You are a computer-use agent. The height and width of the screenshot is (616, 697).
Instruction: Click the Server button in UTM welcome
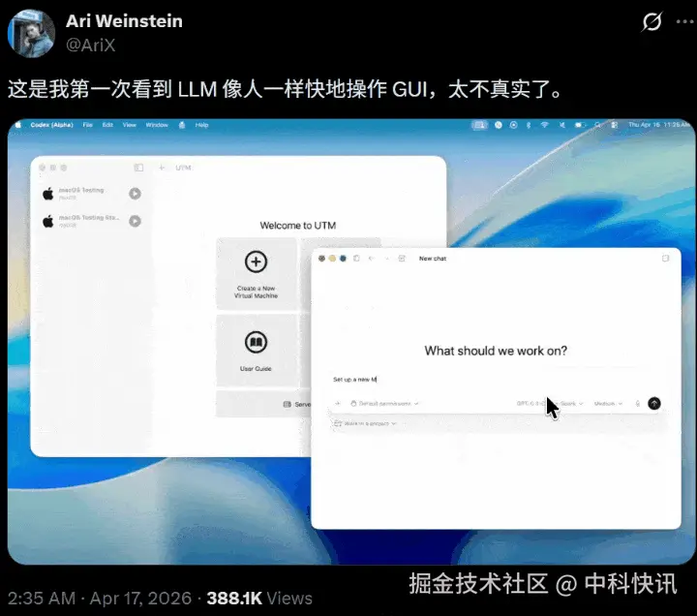click(x=263, y=404)
